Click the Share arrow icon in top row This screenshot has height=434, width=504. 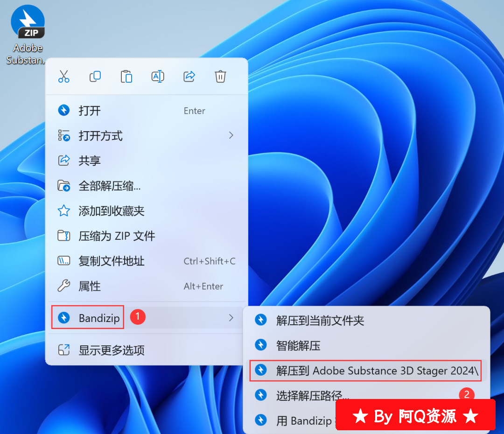click(x=189, y=77)
